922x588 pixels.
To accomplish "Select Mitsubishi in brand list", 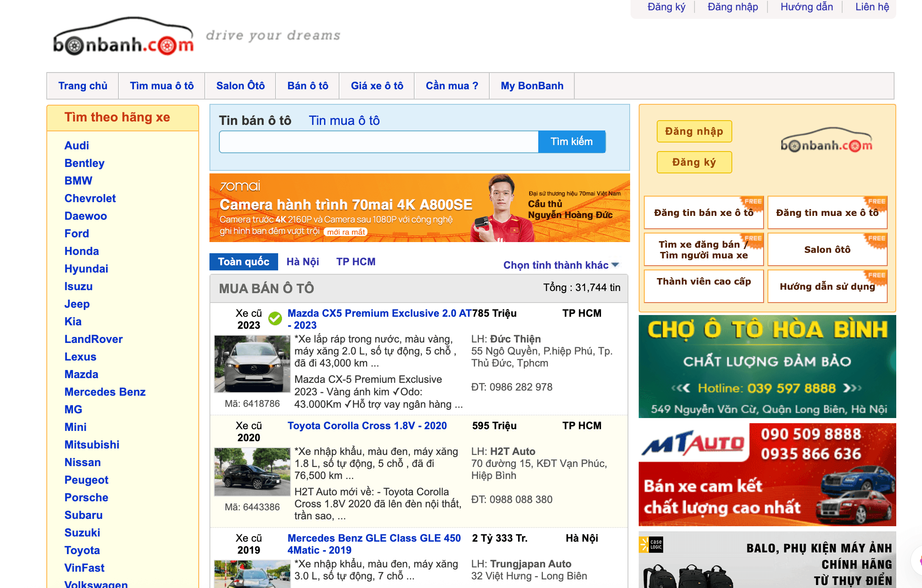I will coord(92,445).
